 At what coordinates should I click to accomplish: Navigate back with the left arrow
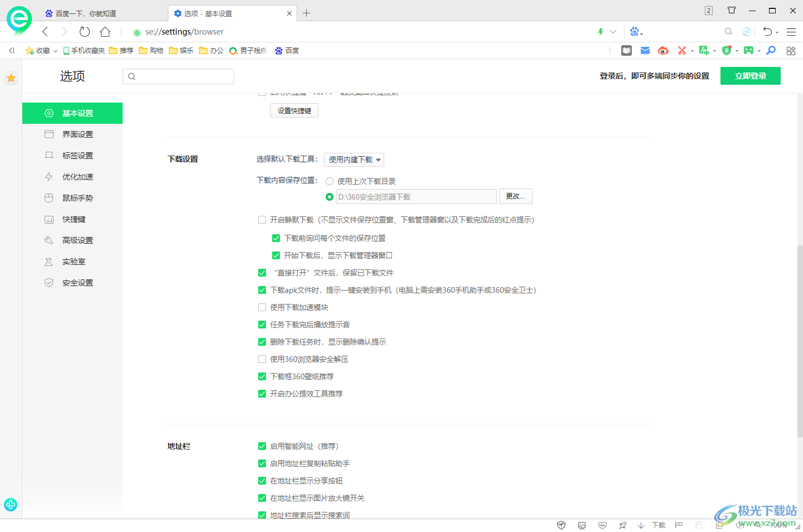click(45, 32)
